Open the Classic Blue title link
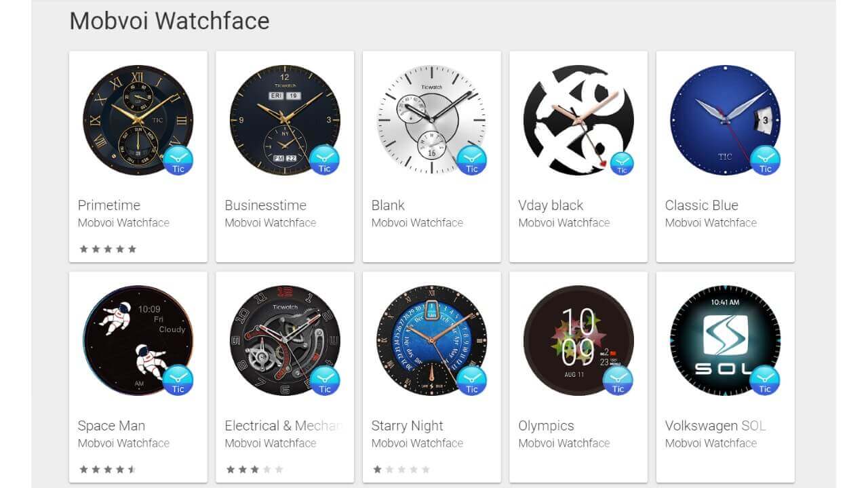 701,205
